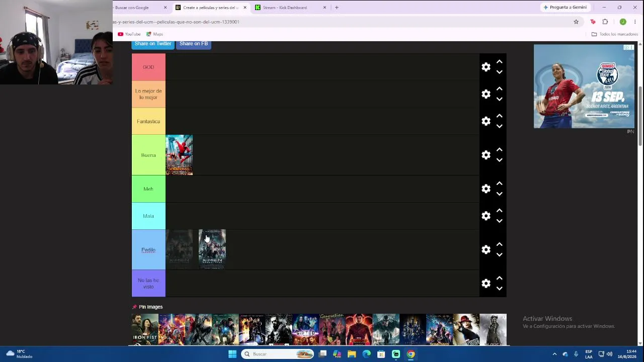Select the Pedilo tier label
Viewport: 644px width, 362px height.
click(148, 250)
